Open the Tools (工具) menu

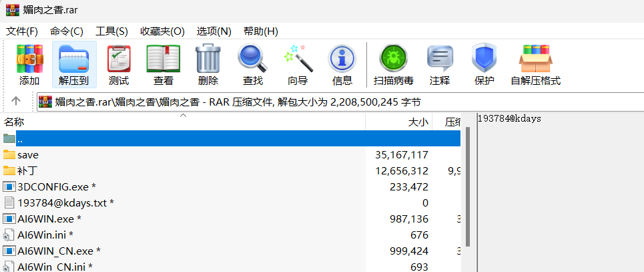click(x=111, y=31)
